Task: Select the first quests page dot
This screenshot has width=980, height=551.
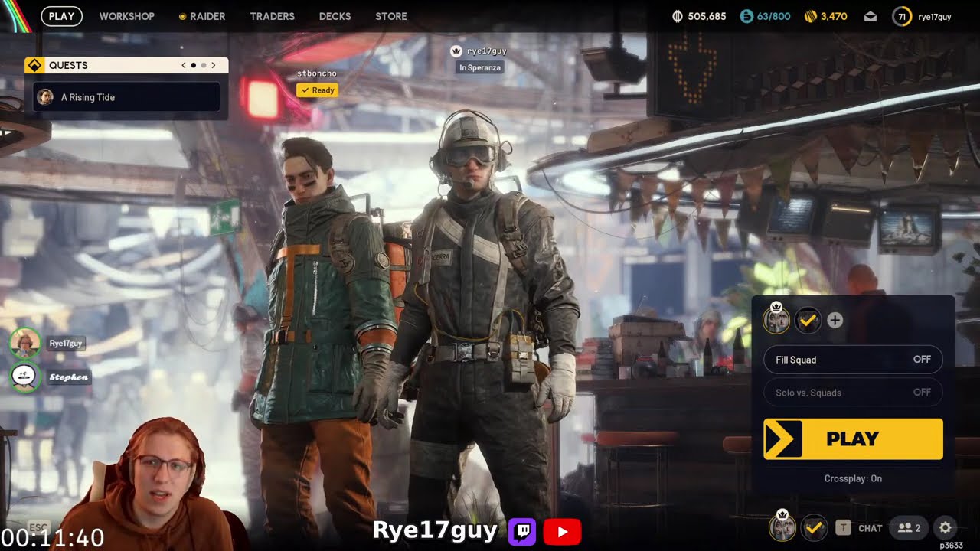Action: 193,65
